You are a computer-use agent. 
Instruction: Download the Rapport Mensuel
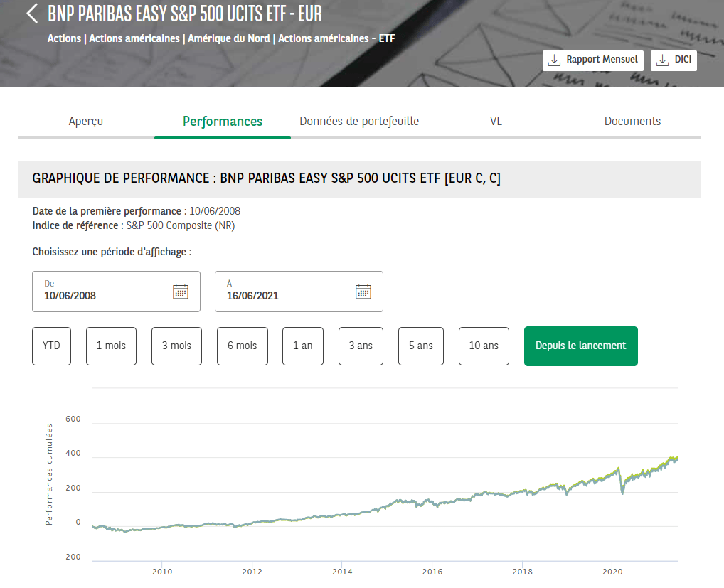(x=593, y=60)
